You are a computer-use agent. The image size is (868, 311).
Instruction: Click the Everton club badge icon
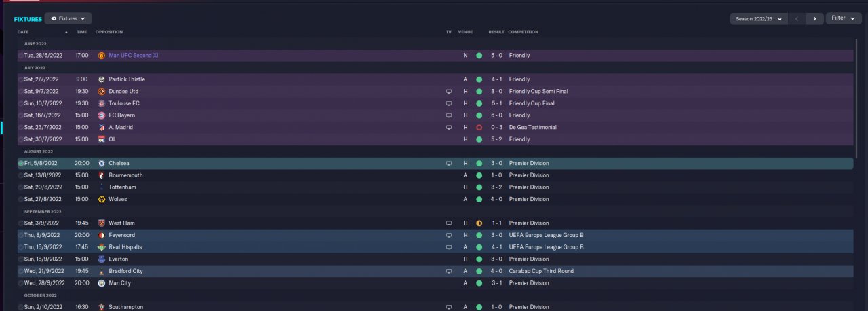[x=101, y=259]
